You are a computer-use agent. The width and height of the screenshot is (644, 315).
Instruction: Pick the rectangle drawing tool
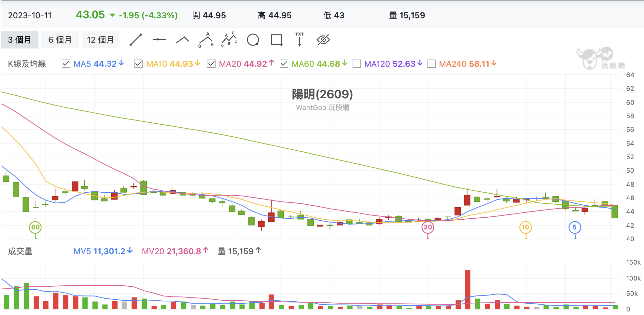pyautogui.click(x=276, y=40)
